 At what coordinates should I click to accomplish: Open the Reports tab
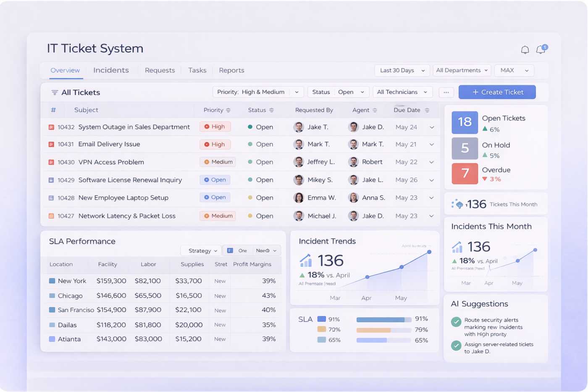tap(231, 70)
